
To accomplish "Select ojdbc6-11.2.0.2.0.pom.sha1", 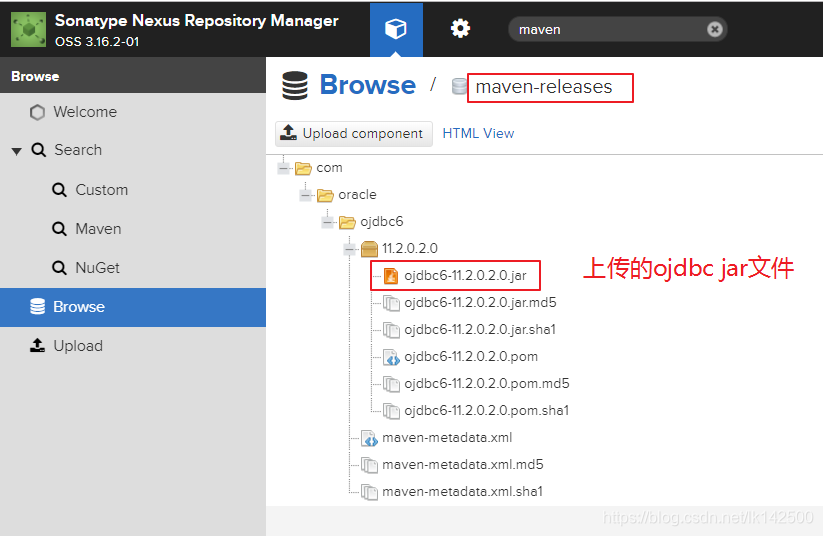I will [486, 411].
